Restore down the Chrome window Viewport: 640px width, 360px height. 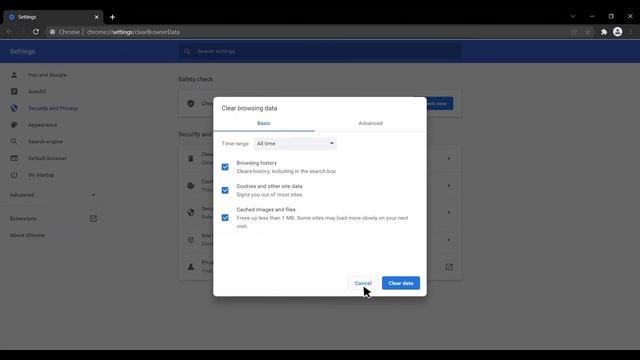(x=611, y=16)
